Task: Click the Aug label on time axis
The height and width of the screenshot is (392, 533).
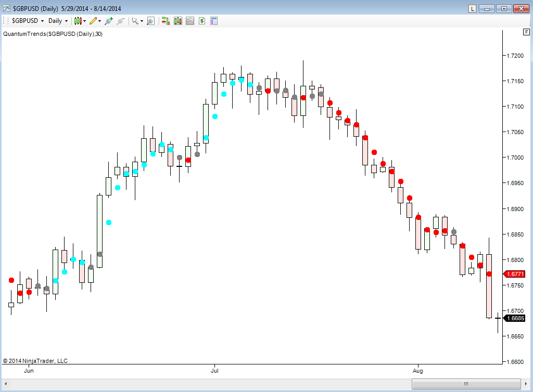Action: click(418, 371)
